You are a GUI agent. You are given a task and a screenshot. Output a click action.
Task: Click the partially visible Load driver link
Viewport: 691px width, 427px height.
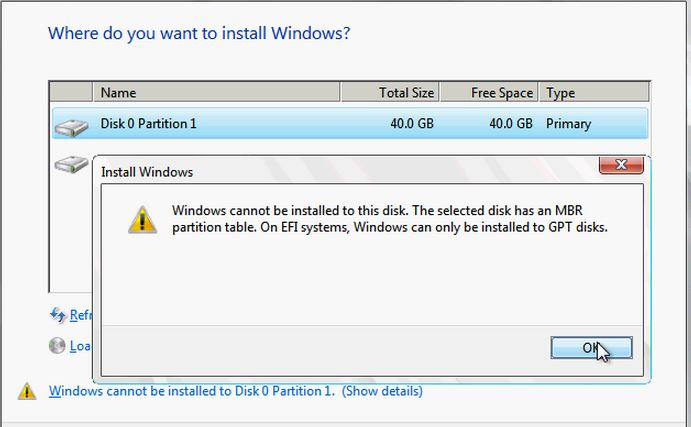80,346
